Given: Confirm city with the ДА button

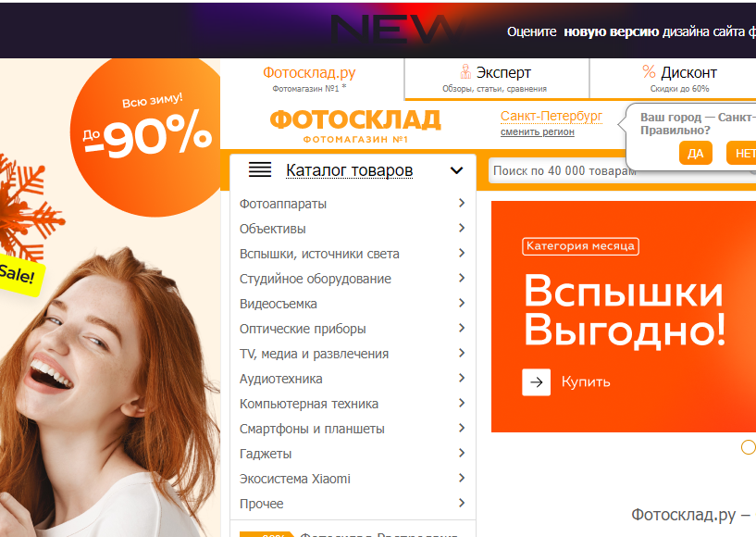Looking at the screenshot, I should click(x=695, y=153).
